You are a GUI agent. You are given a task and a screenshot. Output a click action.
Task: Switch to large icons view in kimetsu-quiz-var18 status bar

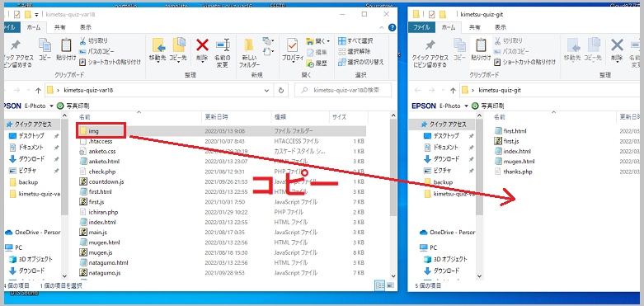[x=390, y=285]
